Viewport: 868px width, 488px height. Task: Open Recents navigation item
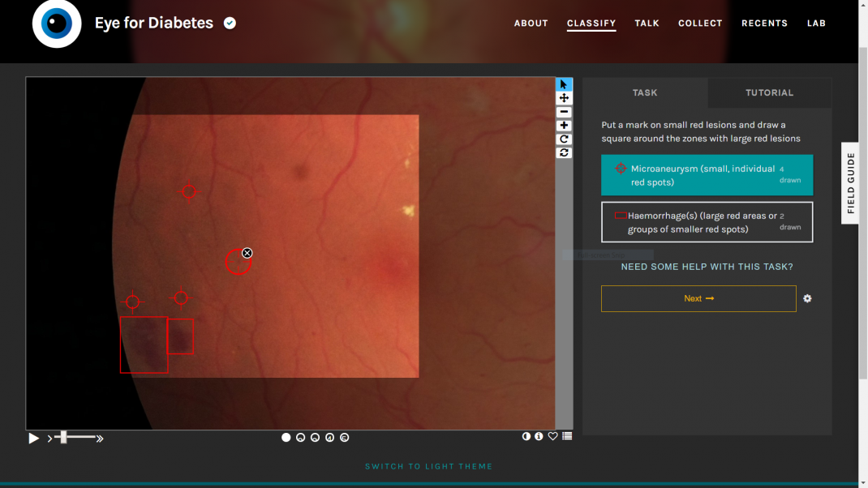tap(764, 24)
